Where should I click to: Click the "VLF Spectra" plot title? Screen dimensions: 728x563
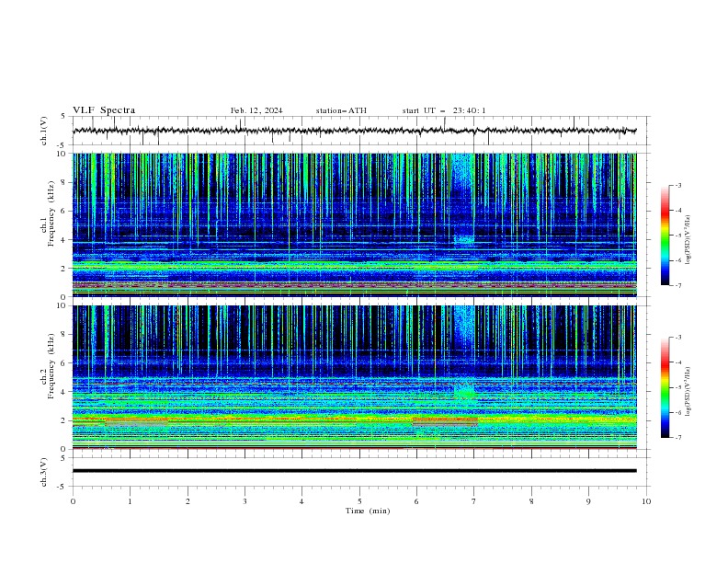[x=104, y=110]
